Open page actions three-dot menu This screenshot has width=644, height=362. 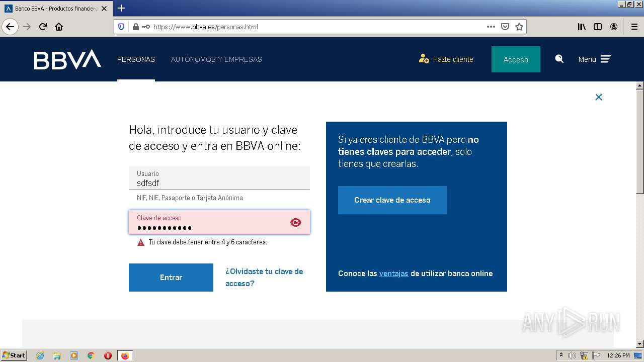[491, 27]
